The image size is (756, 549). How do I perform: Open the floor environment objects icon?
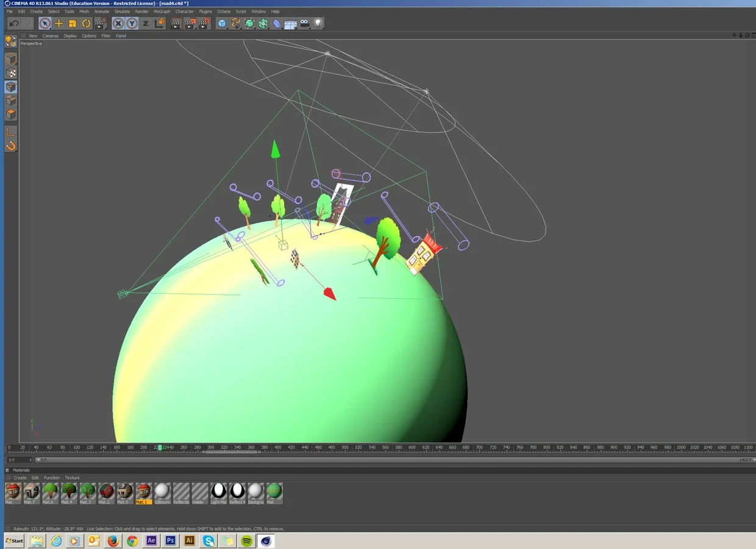[290, 23]
